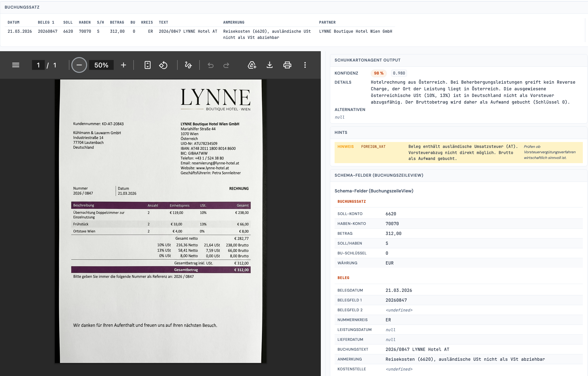This screenshot has height=376, width=588.
Task: Select the PARTNER column header
Action: pos(327,22)
